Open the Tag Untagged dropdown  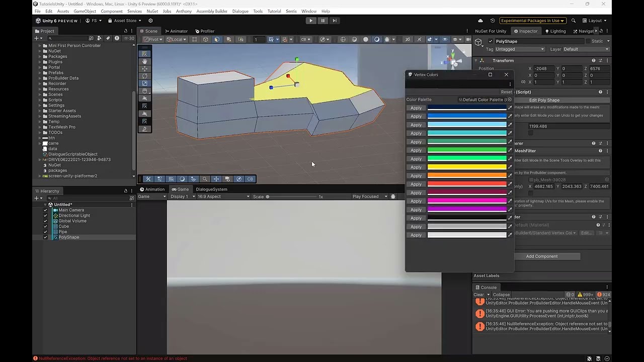point(520,49)
